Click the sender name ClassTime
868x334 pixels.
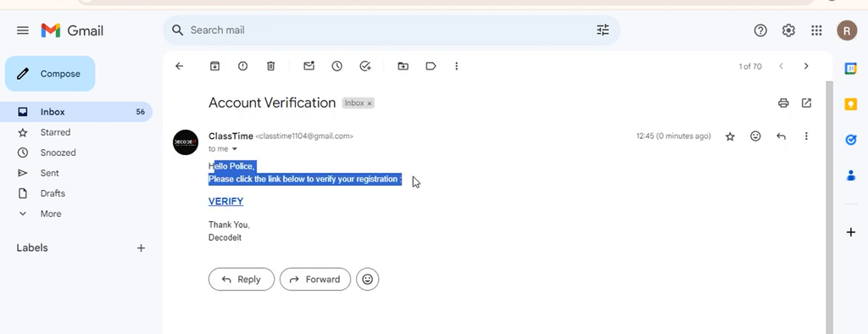tap(231, 136)
